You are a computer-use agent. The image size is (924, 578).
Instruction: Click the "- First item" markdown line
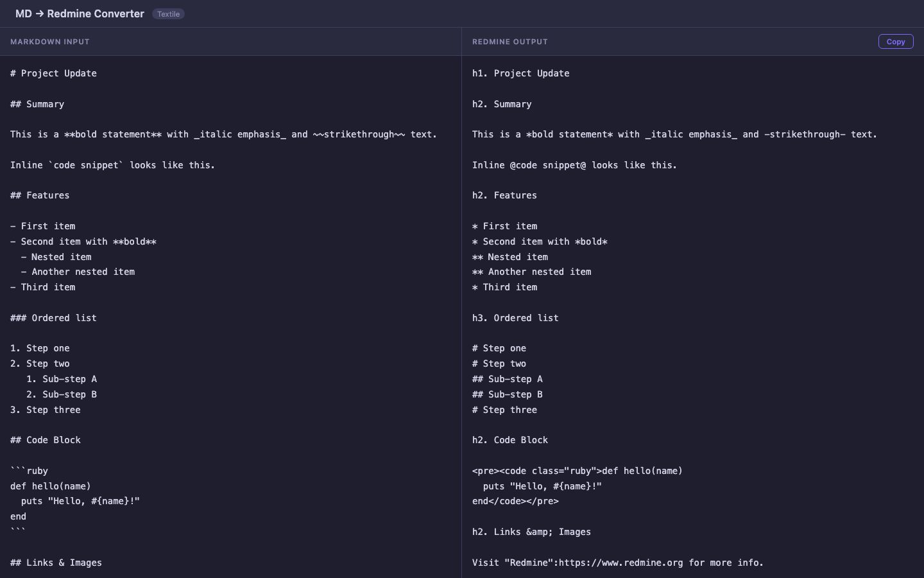pyautogui.click(x=43, y=226)
